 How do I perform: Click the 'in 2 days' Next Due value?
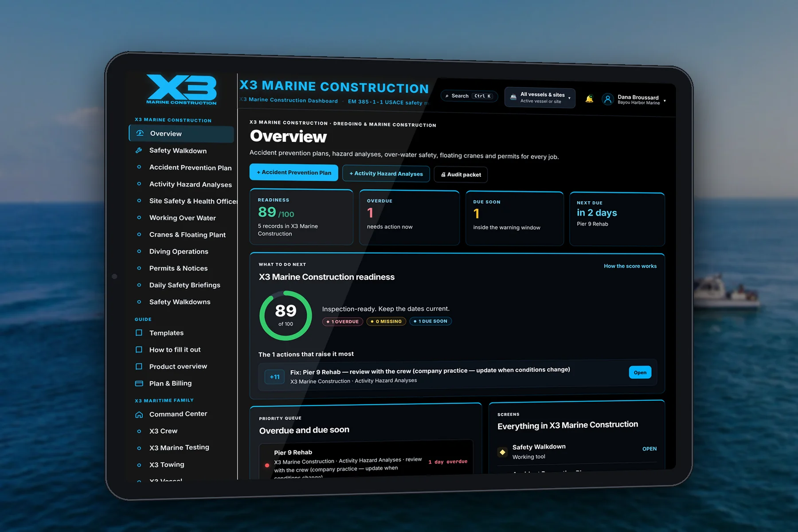click(597, 213)
